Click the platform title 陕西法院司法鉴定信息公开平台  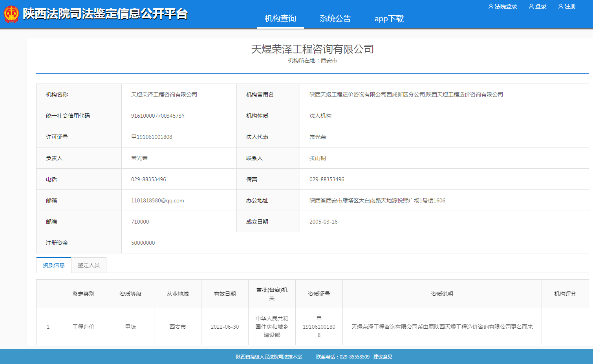coord(105,14)
